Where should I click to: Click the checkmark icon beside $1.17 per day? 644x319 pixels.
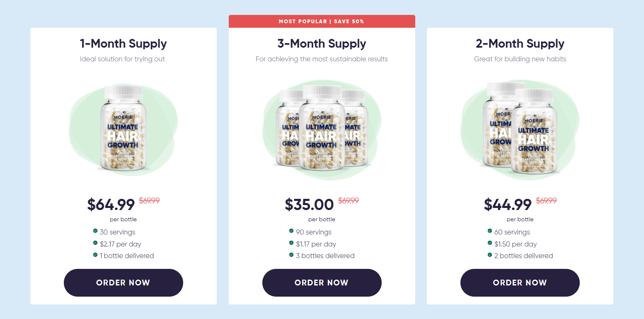pyautogui.click(x=291, y=243)
